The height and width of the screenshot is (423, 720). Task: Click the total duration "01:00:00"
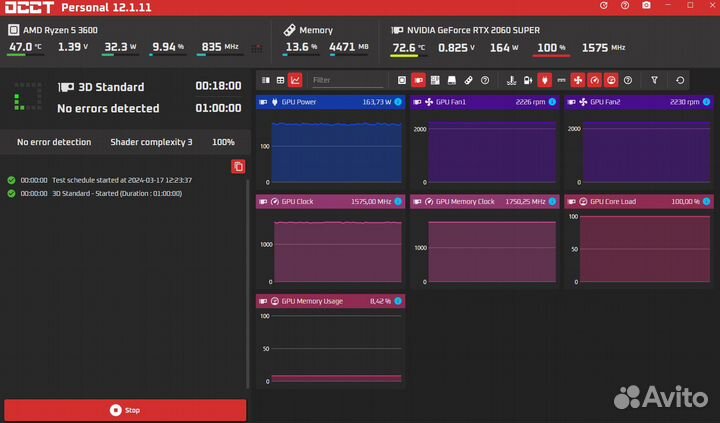218,108
